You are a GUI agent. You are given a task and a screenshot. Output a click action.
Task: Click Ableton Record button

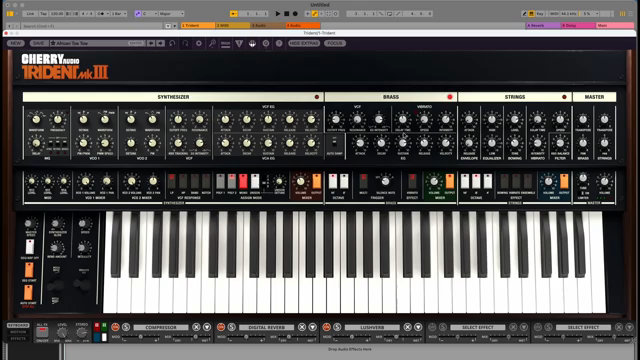[x=295, y=13]
